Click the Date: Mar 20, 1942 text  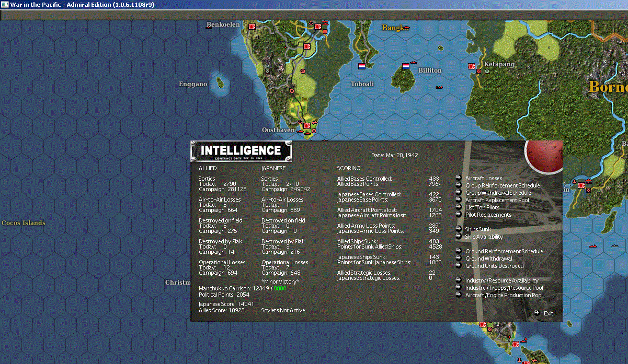pos(394,155)
